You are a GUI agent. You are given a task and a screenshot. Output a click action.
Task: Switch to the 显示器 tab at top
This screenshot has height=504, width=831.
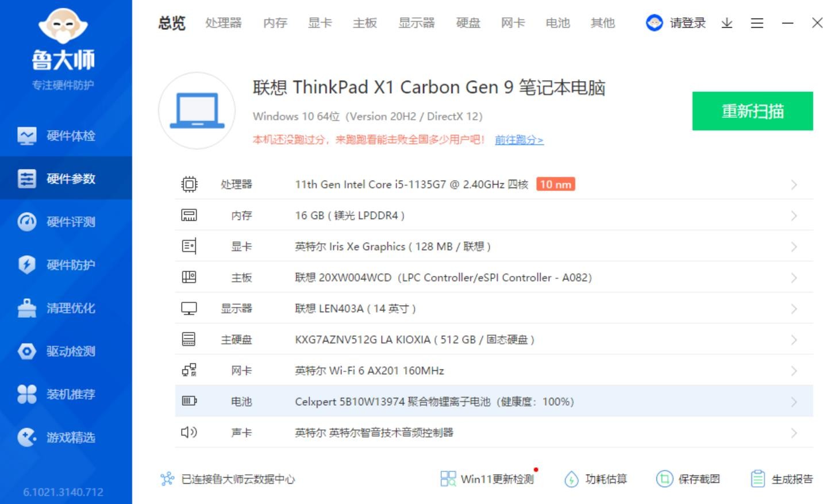coord(417,23)
